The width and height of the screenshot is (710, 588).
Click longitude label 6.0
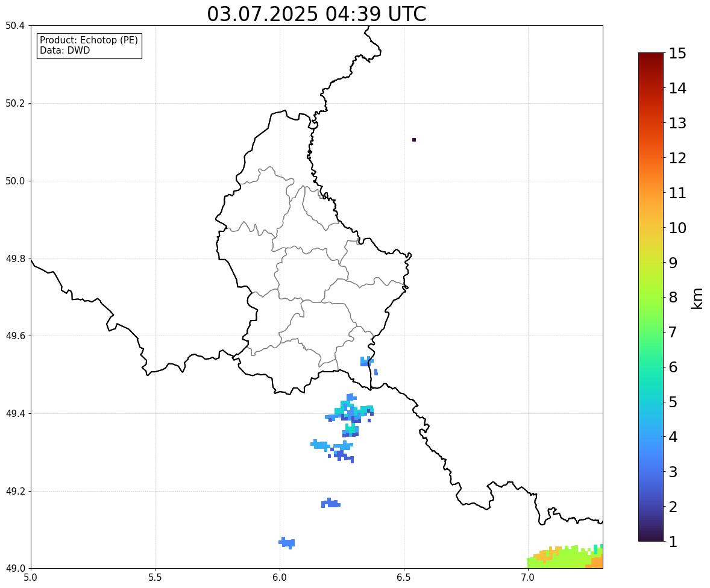tap(280, 578)
